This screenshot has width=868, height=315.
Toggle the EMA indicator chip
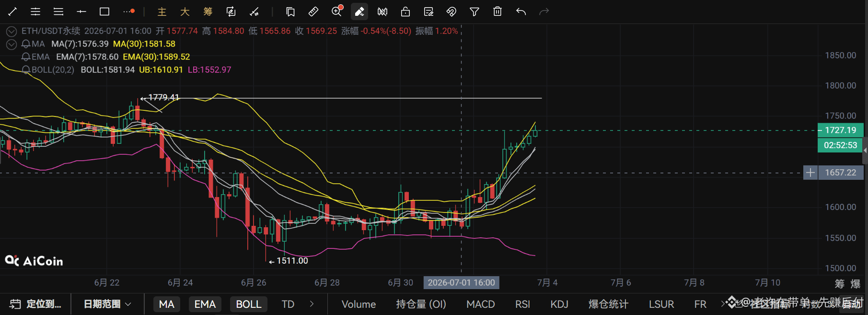[x=205, y=304]
